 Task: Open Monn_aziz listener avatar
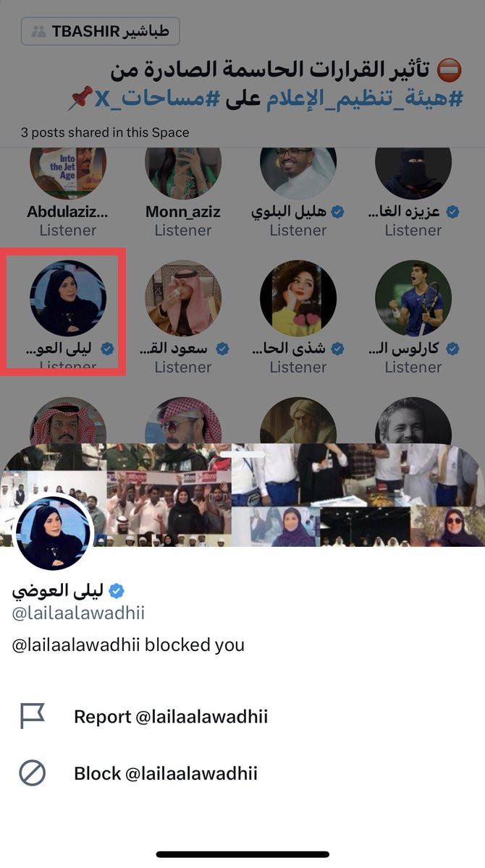point(182,171)
